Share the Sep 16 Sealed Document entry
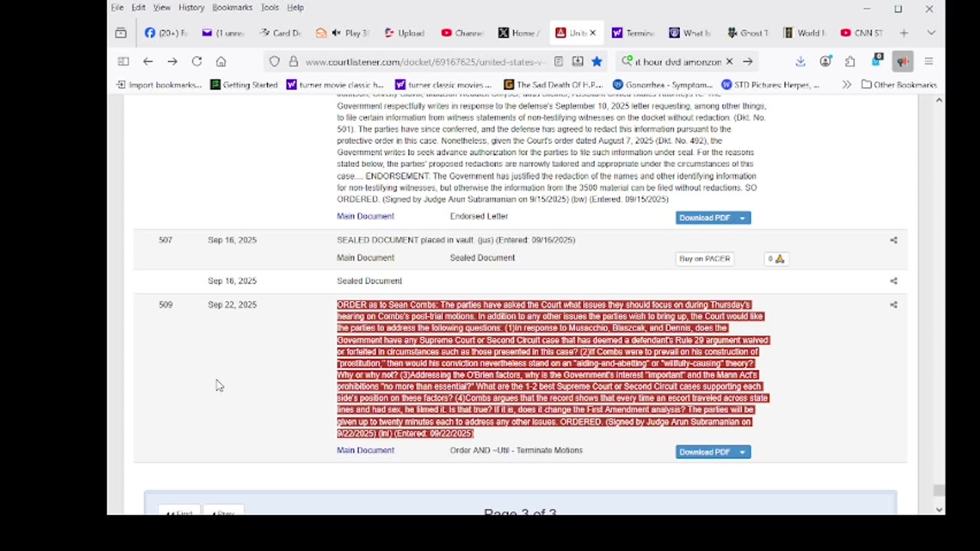 [893, 281]
